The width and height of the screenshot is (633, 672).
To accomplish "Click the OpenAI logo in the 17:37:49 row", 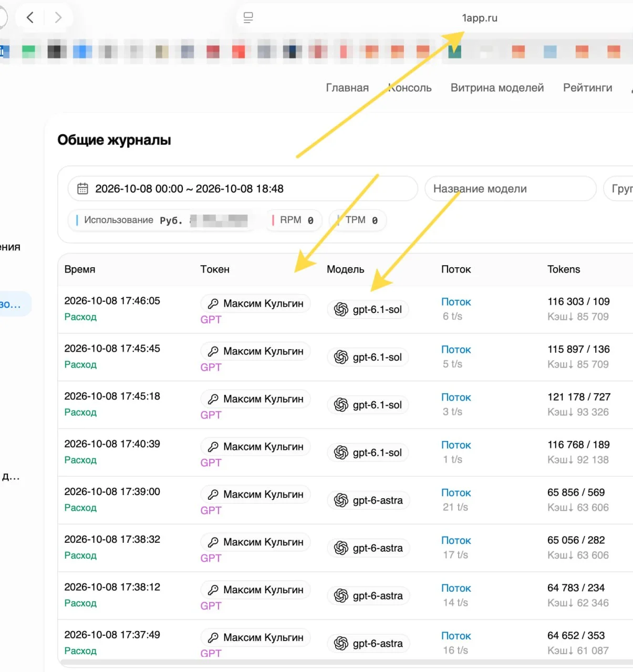I will tap(341, 644).
